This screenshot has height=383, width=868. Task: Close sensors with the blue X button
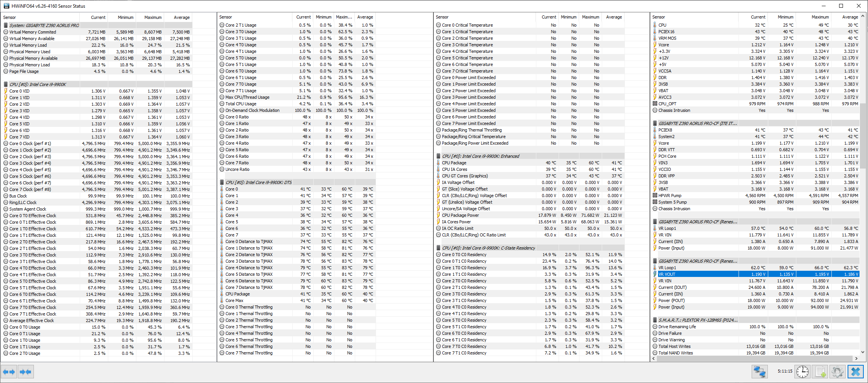(x=856, y=372)
